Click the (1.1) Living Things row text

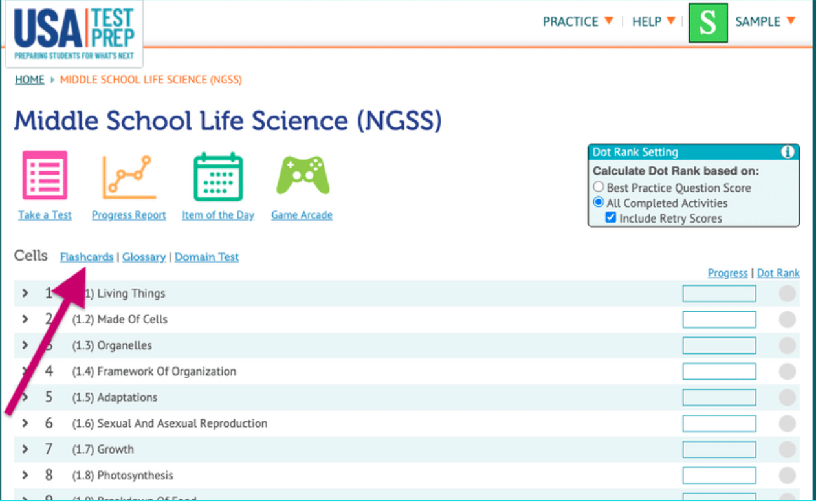tap(118, 294)
